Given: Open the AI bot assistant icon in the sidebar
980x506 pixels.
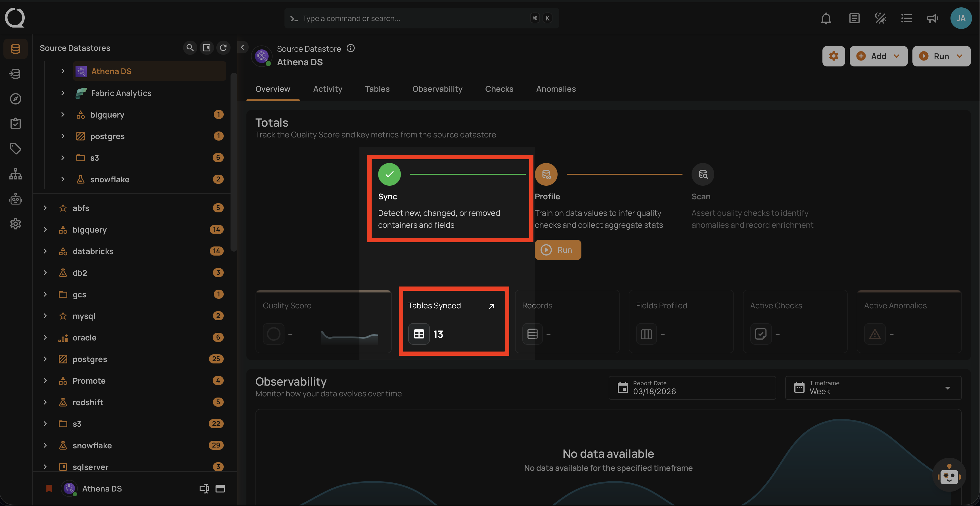Looking at the screenshot, I should click(15, 198).
